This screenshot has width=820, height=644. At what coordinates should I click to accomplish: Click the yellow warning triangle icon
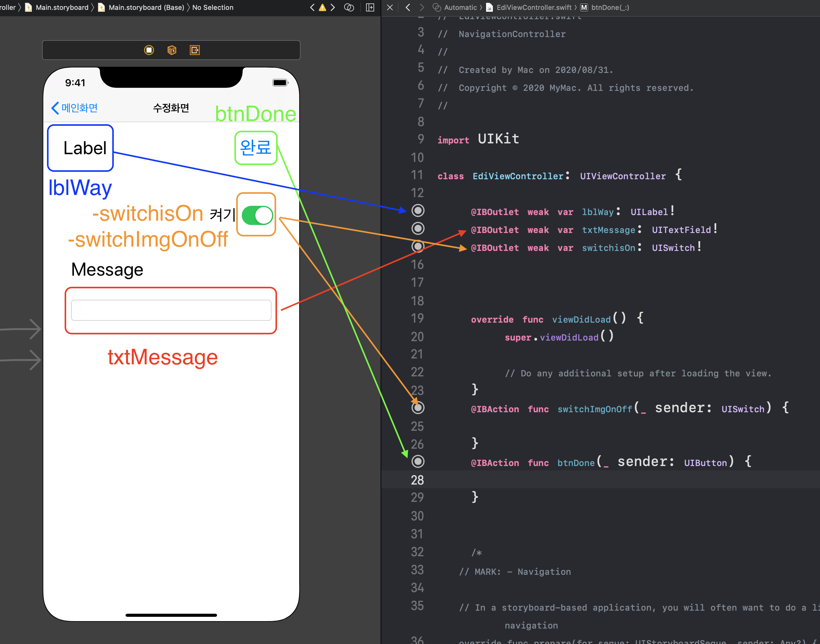(x=322, y=7)
